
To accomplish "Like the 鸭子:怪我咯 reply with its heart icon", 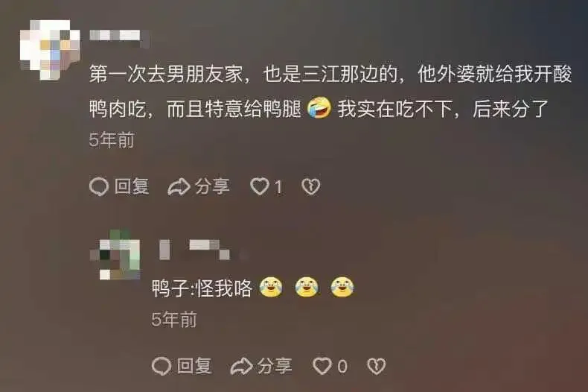I will (x=322, y=366).
